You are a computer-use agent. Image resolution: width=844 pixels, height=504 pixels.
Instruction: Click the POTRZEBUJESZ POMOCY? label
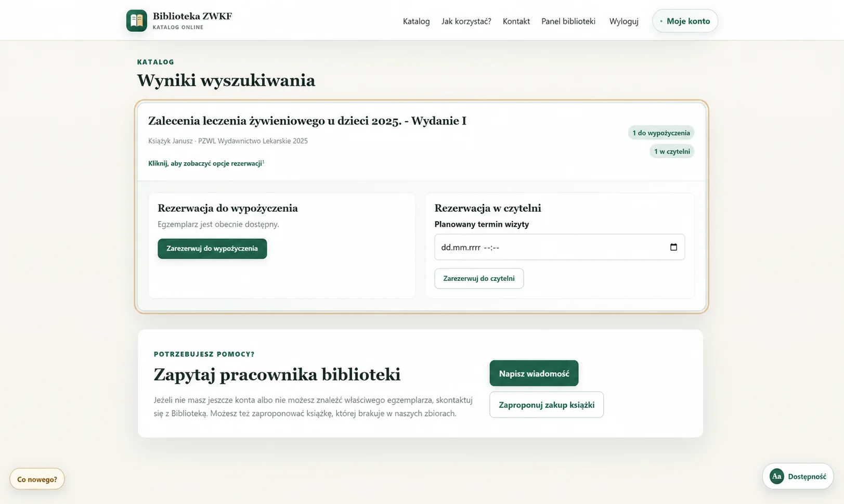coord(204,354)
